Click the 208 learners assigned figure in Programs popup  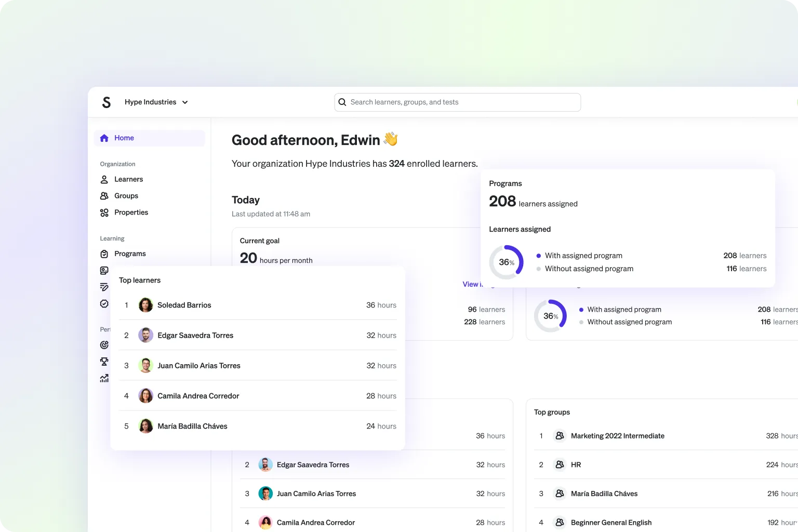(533, 202)
